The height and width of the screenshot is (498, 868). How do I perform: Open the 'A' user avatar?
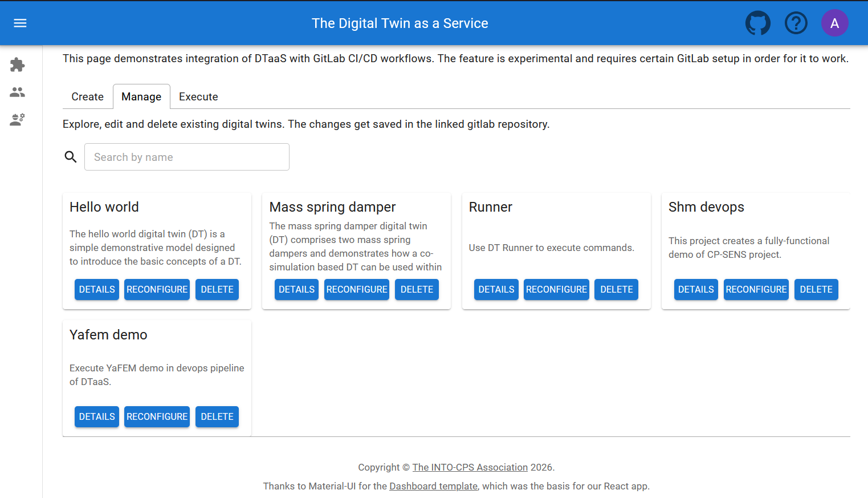click(835, 23)
